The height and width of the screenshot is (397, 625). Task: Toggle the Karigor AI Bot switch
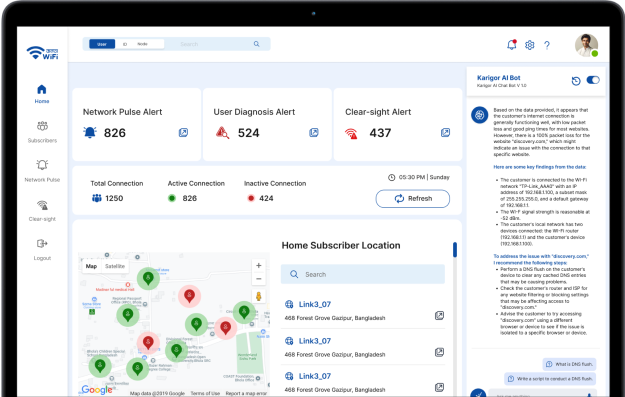(593, 80)
